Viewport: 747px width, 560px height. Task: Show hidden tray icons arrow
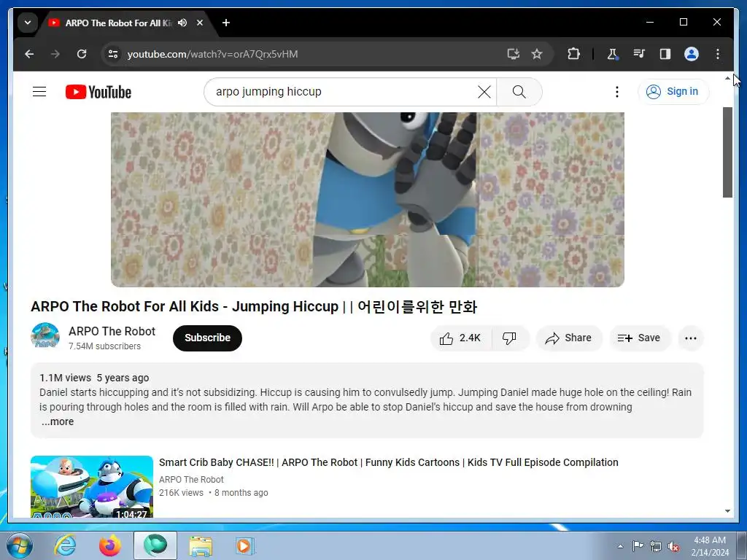pyautogui.click(x=620, y=546)
